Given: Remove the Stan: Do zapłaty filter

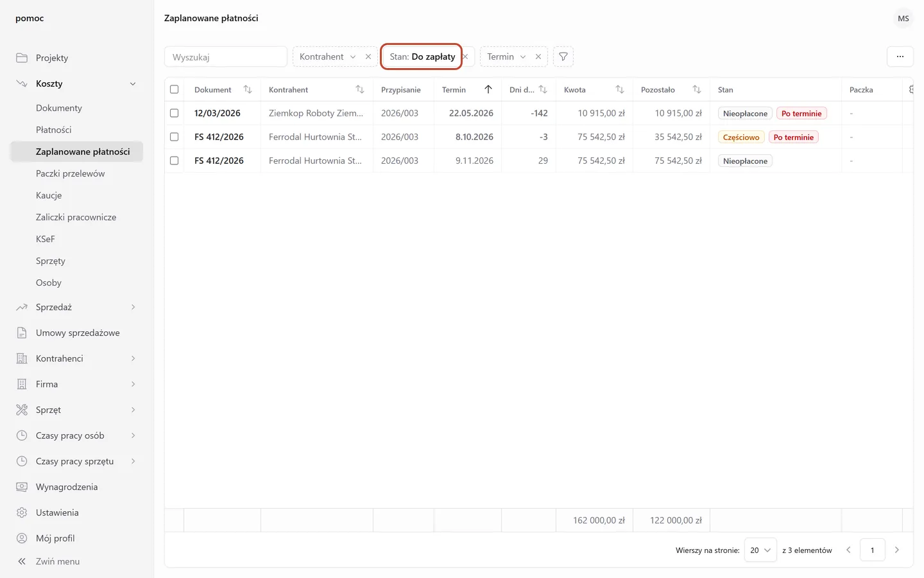Looking at the screenshot, I should tap(466, 57).
